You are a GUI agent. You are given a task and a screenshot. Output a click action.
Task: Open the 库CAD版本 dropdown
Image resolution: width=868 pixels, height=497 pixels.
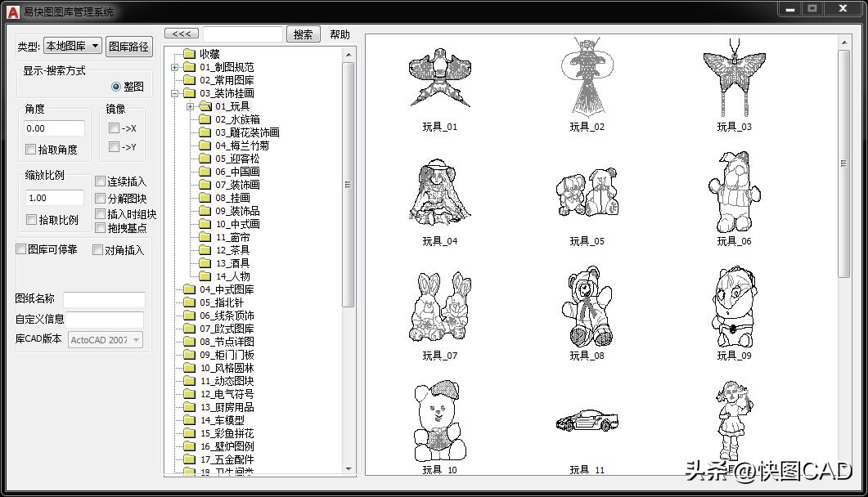pyautogui.click(x=106, y=340)
